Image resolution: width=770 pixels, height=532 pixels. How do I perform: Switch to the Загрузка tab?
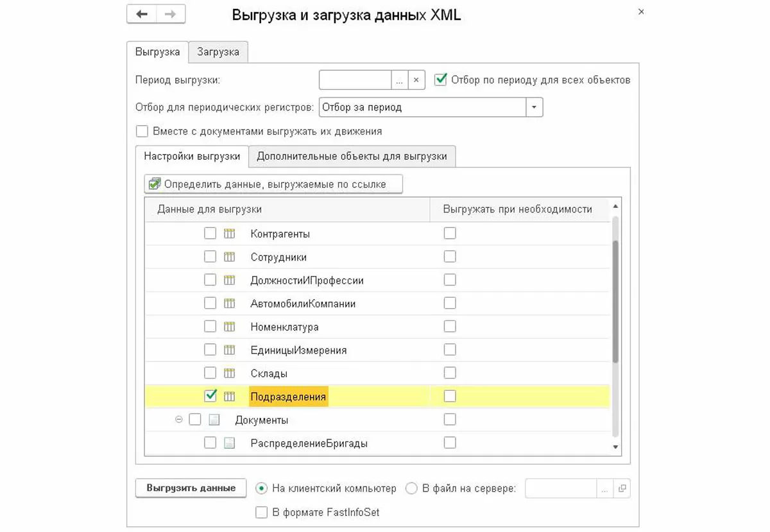(x=218, y=52)
